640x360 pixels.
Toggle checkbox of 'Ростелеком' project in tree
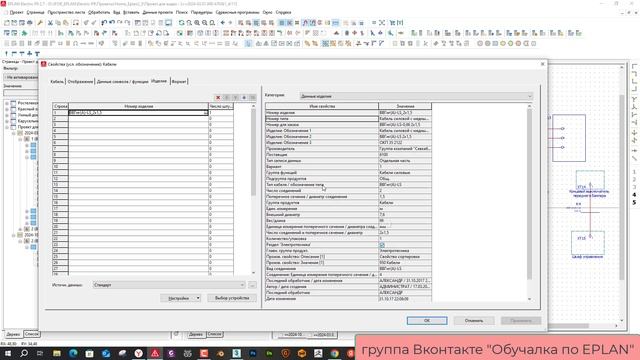(x=13, y=103)
